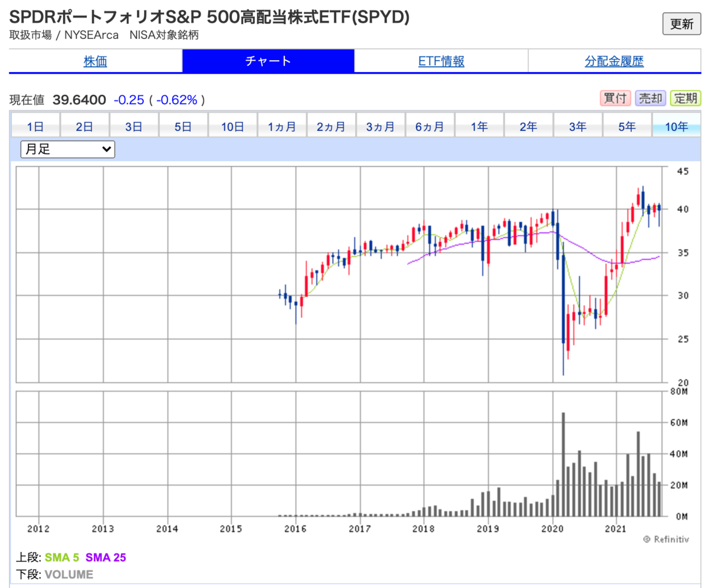Screen dimensions: 708x588
Task: Select the 10年 chart period
Action: (676, 126)
